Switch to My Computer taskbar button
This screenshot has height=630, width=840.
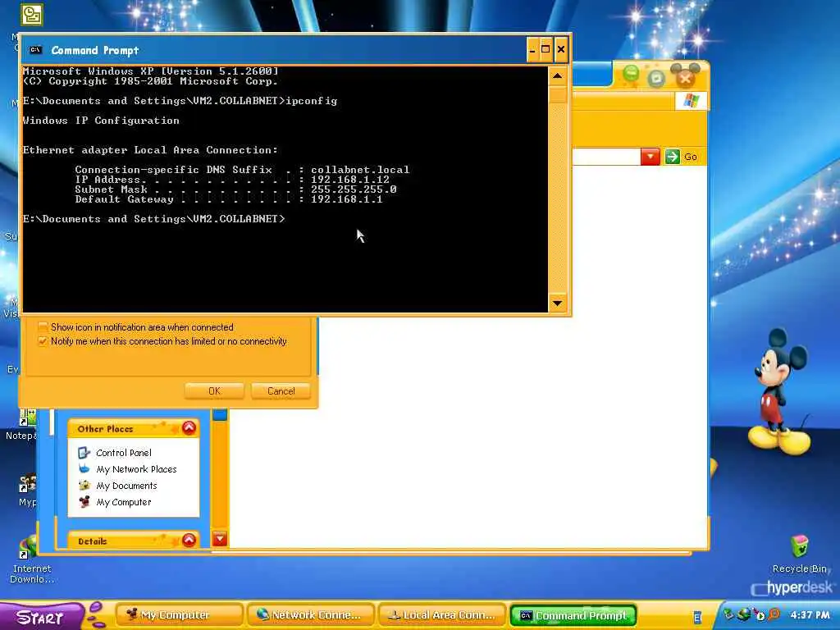coord(179,615)
